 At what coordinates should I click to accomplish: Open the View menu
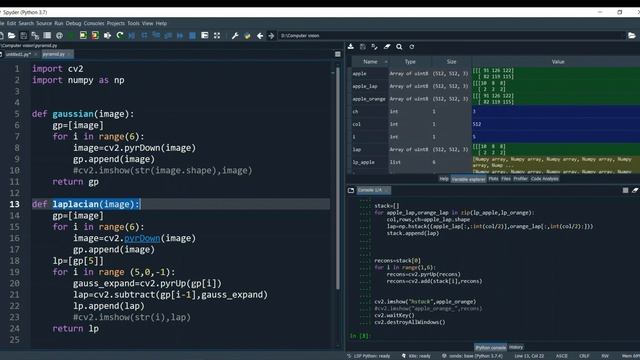pyautogui.click(x=148, y=23)
